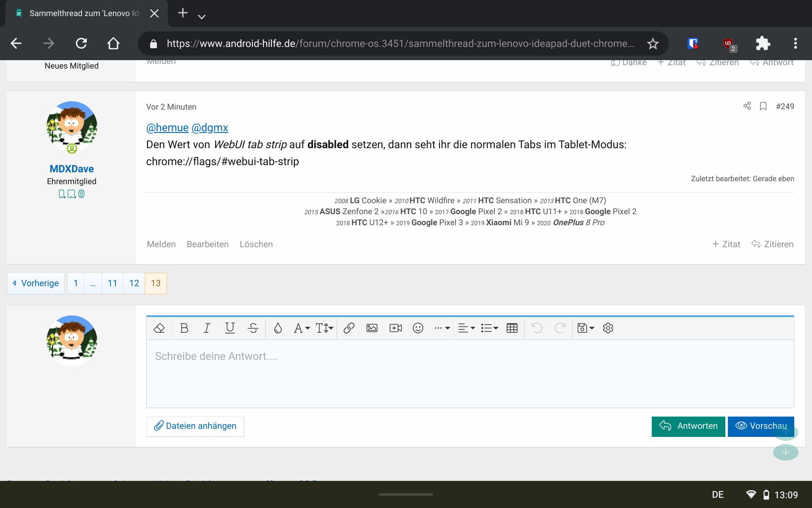Open Bitwarden extension icon
The height and width of the screenshot is (508, 812).
(693, 43)
